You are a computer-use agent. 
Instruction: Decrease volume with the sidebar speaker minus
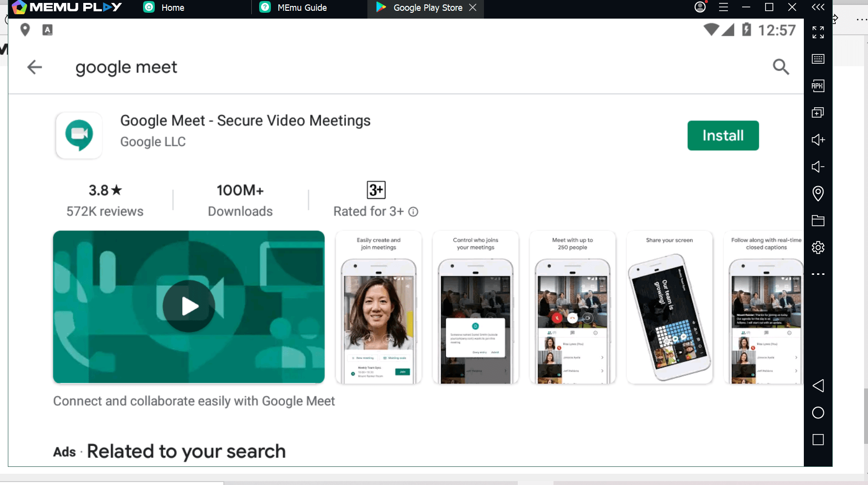(x=818, y=167)
